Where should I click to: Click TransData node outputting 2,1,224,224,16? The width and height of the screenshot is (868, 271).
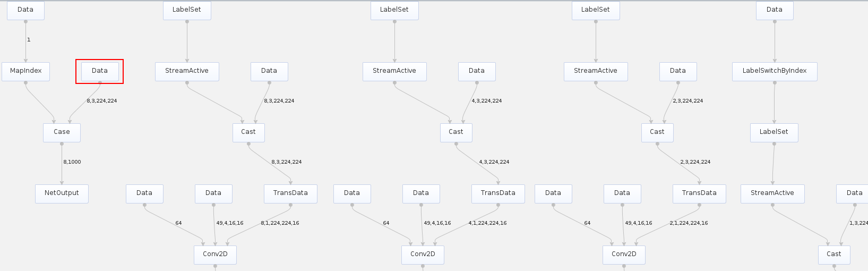click(699, 193)
